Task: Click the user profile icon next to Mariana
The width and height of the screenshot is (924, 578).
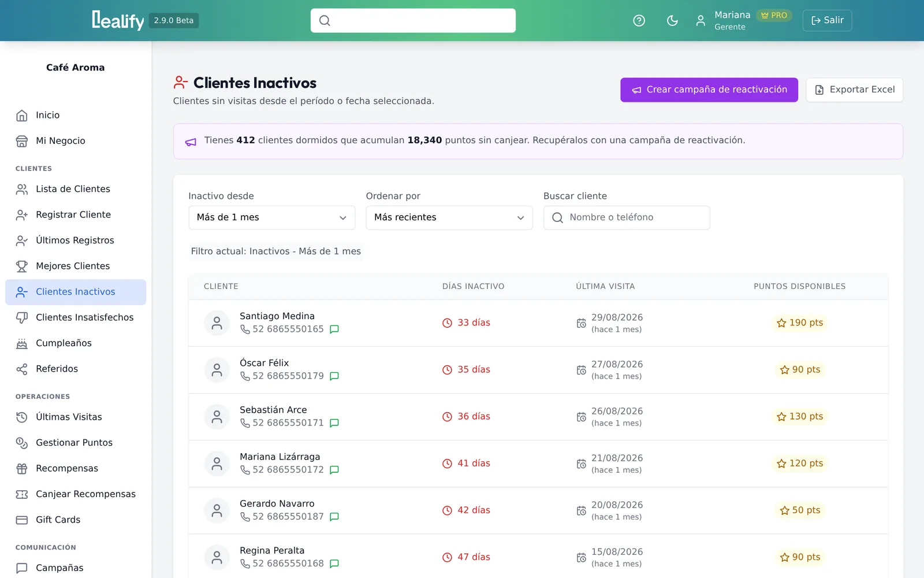Action: pyautogui.click(x=701, y=21)
